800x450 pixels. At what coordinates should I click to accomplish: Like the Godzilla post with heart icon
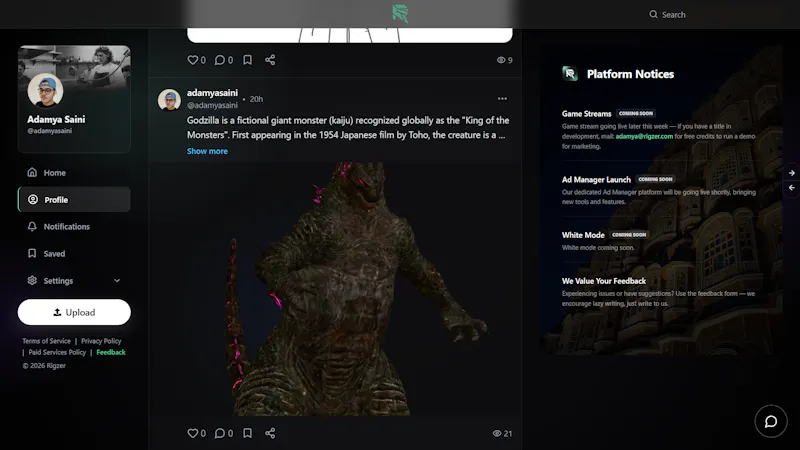tap(192, 433)
